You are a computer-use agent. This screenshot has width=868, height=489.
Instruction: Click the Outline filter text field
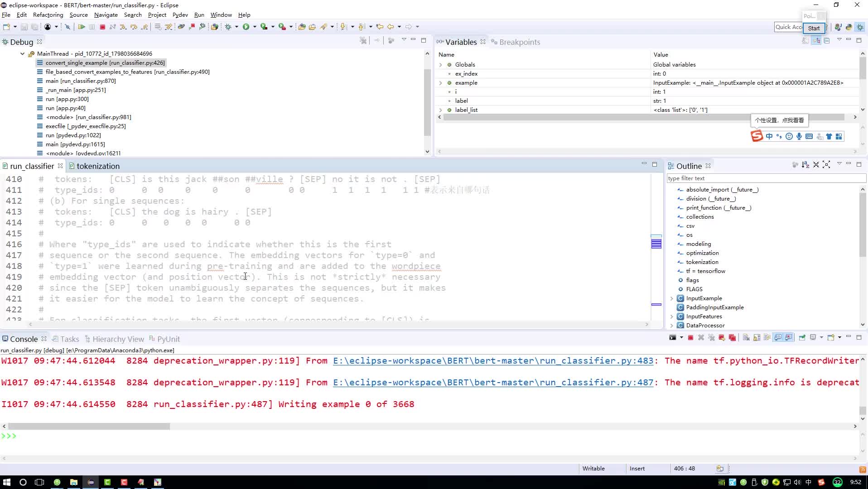766,178
